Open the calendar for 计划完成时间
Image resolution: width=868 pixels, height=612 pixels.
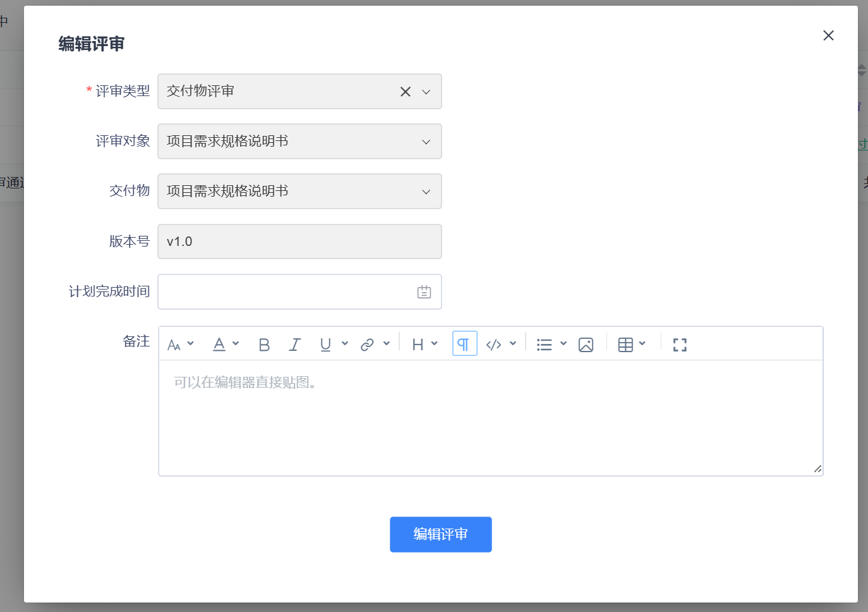[424, 292]
